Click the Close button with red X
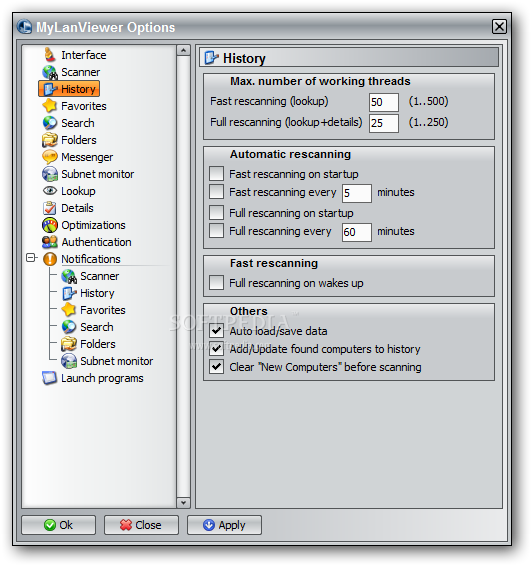The image size is (532, 566). 141,525
